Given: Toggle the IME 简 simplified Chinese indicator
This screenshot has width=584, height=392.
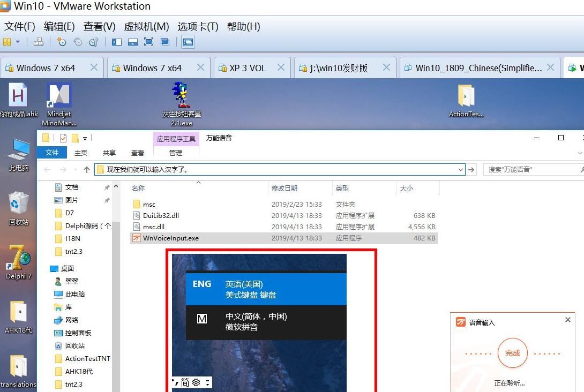Looking at the screenshot, I should coord(185,382).
